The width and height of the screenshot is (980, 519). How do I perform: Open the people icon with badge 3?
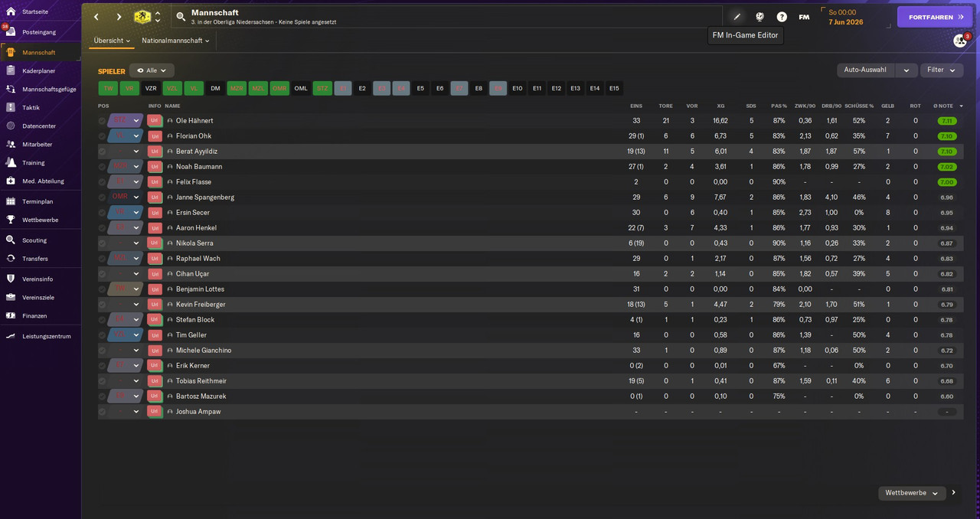[960, 41]
